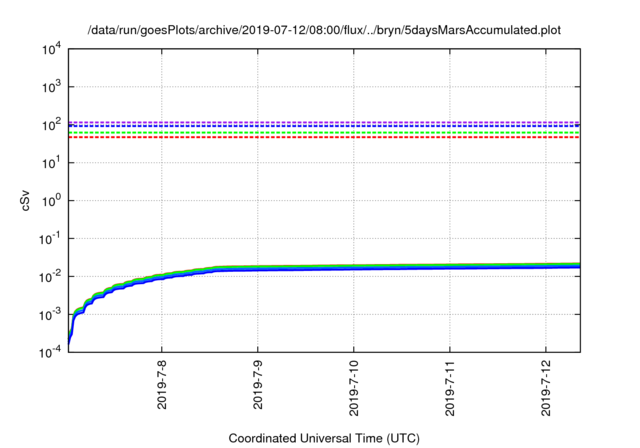Viewport: 640px width, 448px height.
Task: Click the 10^2 y-axis tick label
Action: (51, 125)
